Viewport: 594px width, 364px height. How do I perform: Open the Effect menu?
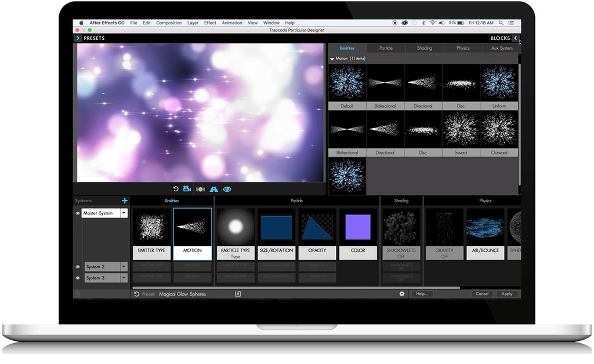point(210,23)
